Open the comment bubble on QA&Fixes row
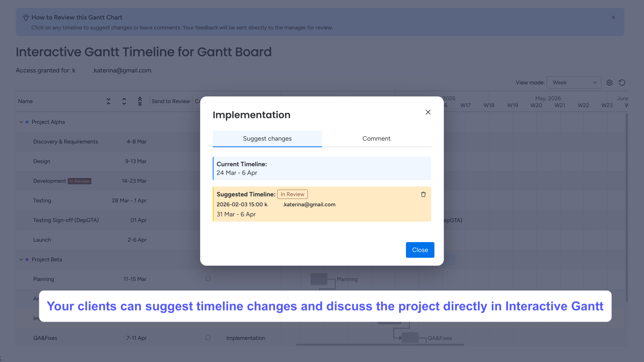 tap(208, 338)
